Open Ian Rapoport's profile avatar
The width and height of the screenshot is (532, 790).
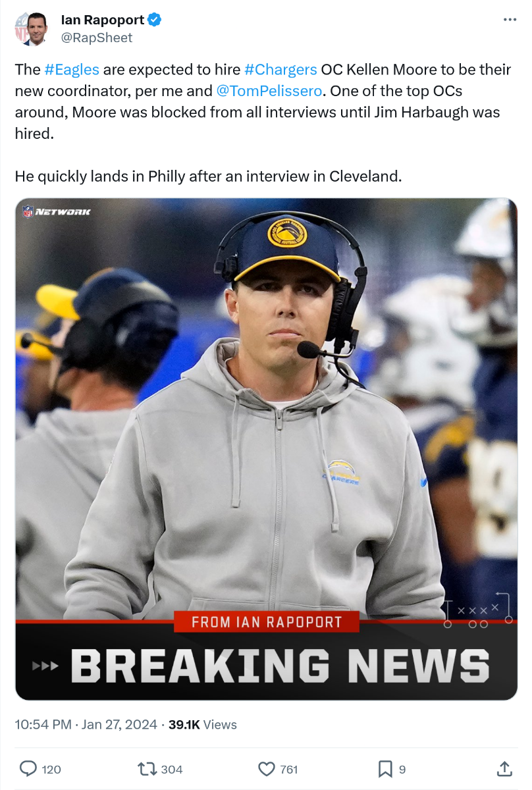pyautogui.click(x=31, y=29)
